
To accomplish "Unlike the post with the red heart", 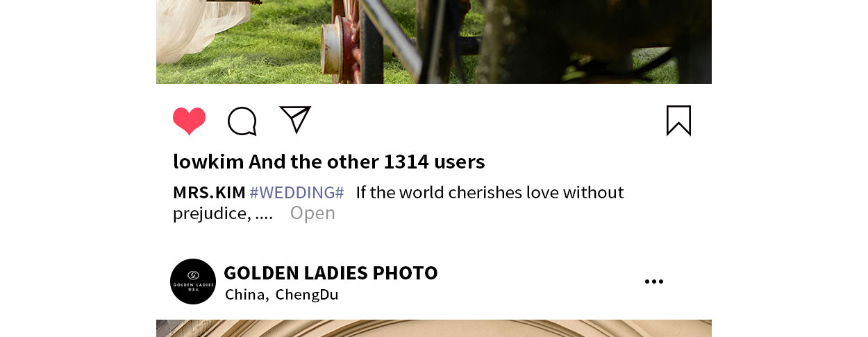I will [189, 121].
